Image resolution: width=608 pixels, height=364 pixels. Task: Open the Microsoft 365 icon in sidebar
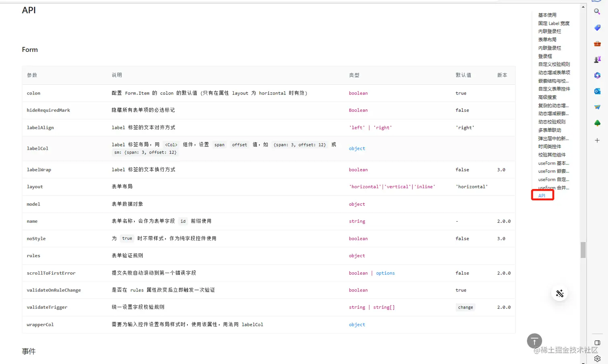tap(597, 75)
